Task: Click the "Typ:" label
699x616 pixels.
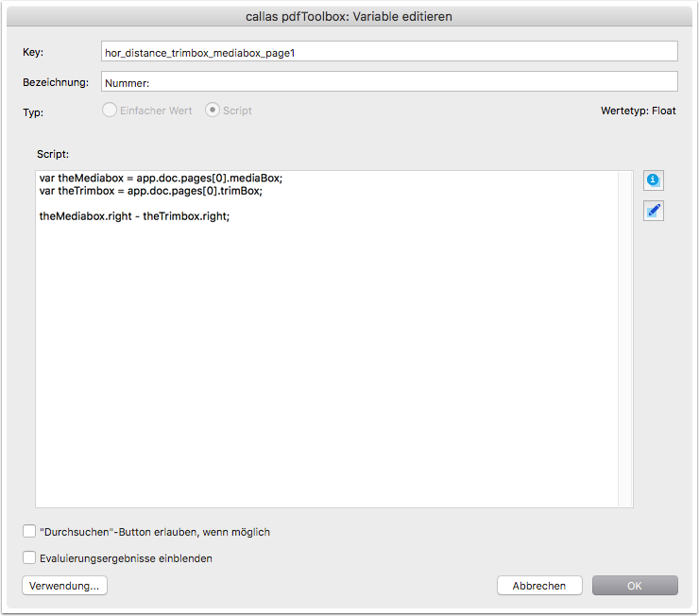Action: (x=33, y=112)
